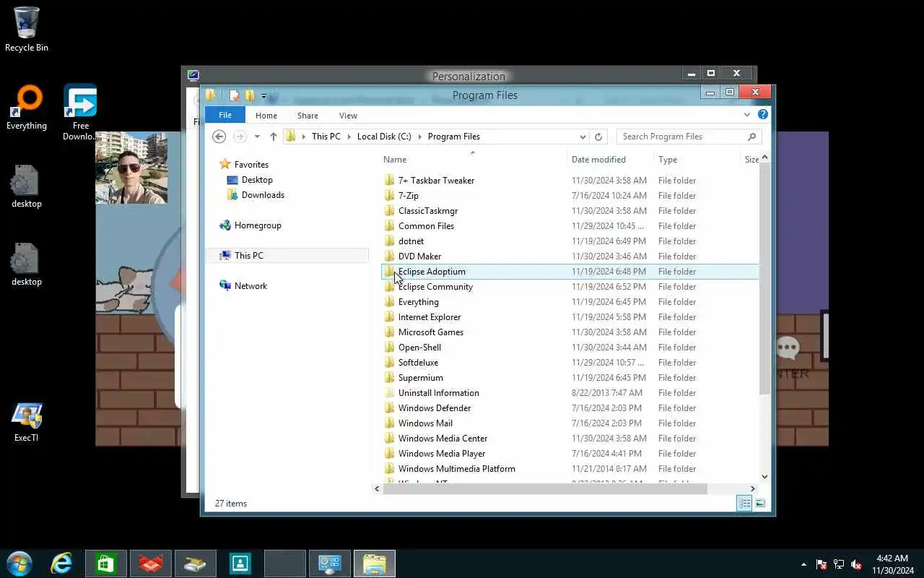Screen dimensions: 924x578
Task: Switch to Large icons view in status bar
Action: point(759,504)
